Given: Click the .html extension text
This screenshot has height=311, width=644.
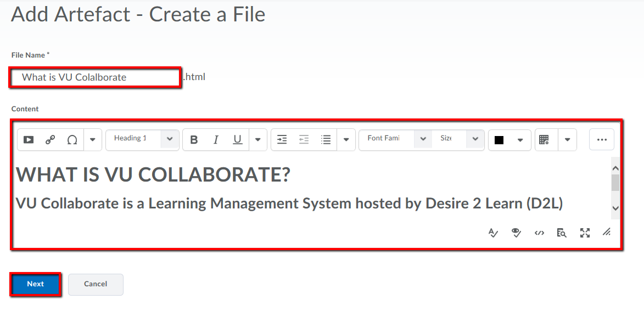Looking at the screenshot, I should (x=194, y=77).
